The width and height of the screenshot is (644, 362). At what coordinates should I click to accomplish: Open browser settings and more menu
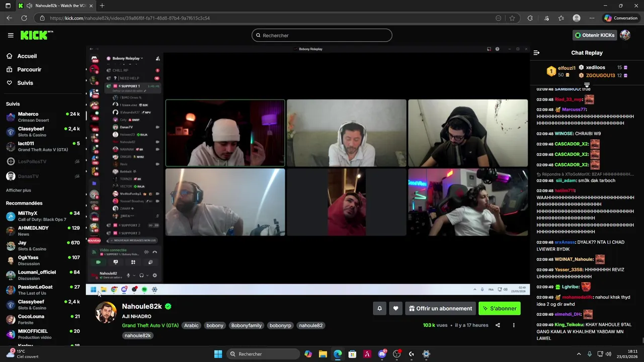[592, 18]
